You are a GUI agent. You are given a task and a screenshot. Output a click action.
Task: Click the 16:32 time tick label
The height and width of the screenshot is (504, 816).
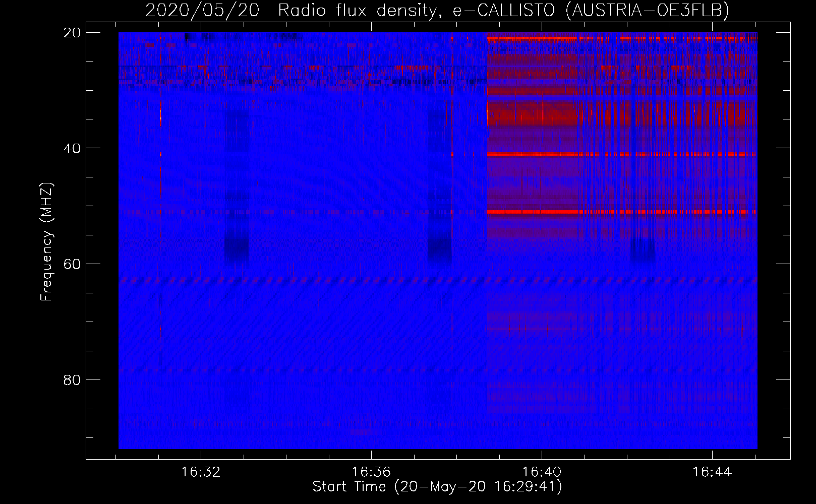201,472
